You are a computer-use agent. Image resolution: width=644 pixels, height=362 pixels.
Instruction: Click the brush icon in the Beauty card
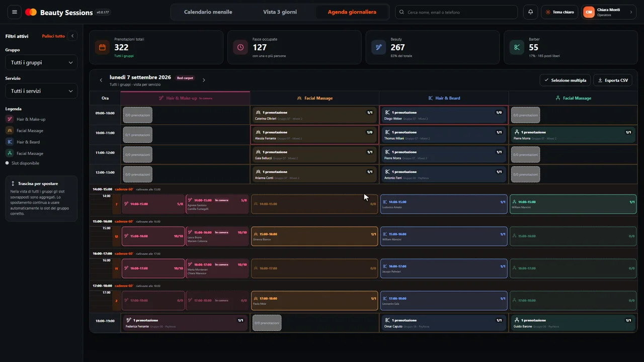point(378,47)
